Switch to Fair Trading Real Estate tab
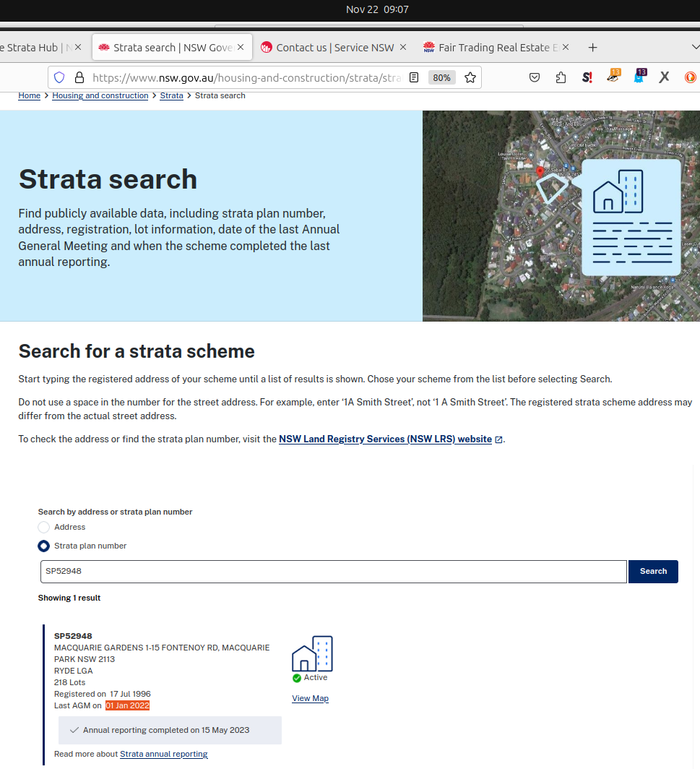The image size is (700, 769). click(x=498, y=47)
